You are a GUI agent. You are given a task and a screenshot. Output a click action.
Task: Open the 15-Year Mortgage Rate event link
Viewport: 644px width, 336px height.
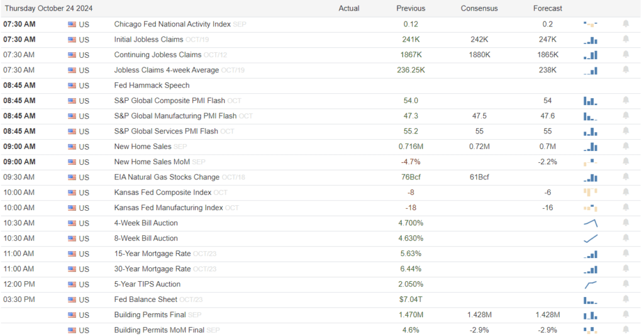click(x=152, y=254)
